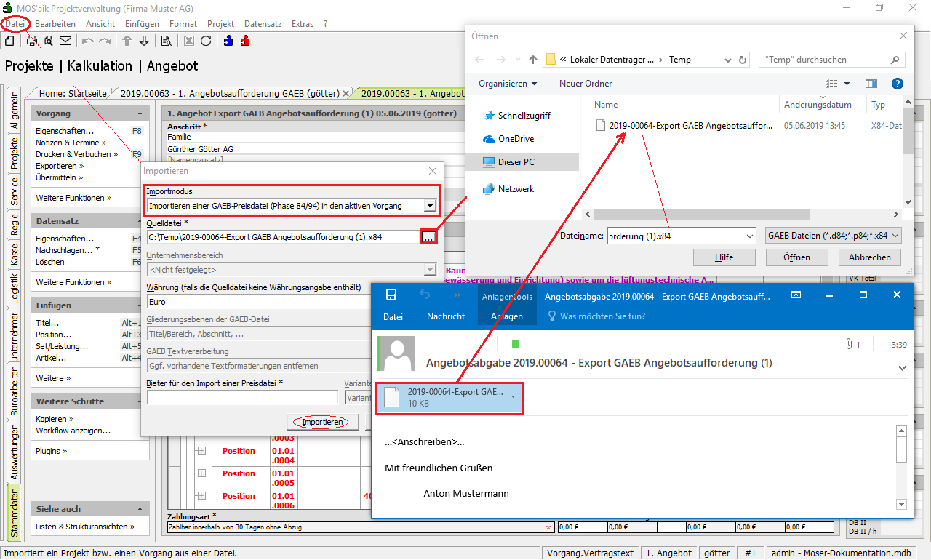Open the Importmodus dropdown

pos(430,206)
